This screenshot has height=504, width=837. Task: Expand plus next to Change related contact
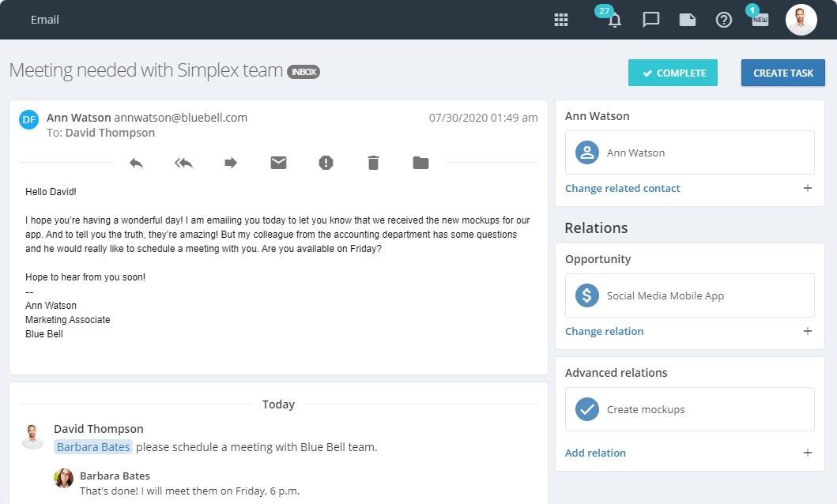click(x=808, y=188)
